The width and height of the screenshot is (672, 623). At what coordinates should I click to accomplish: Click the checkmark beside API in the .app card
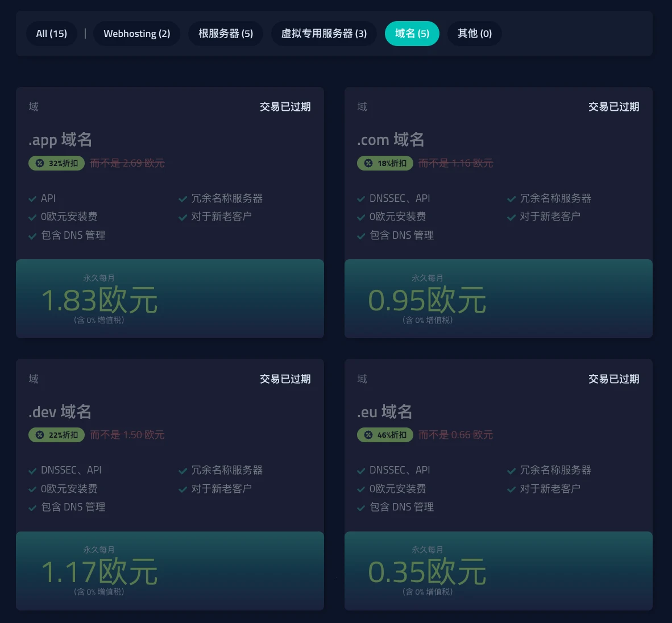pos(32,198)
